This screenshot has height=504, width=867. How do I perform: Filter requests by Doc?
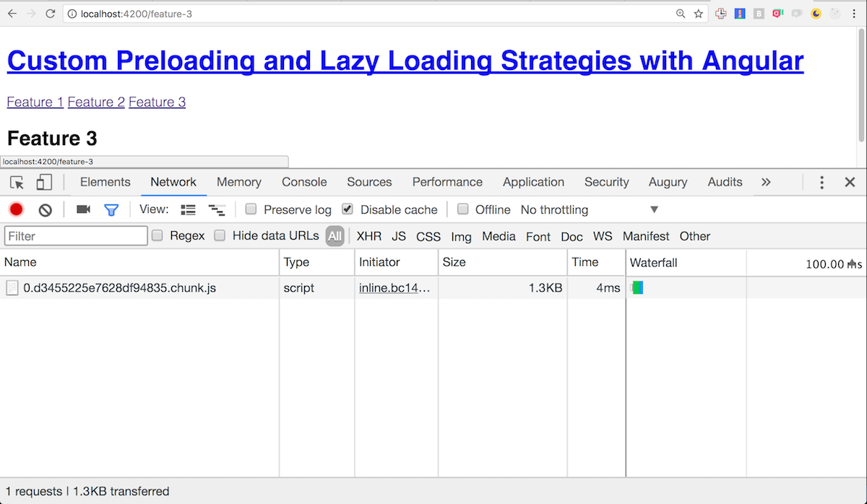pyautogui.click(x=571, y=236)
